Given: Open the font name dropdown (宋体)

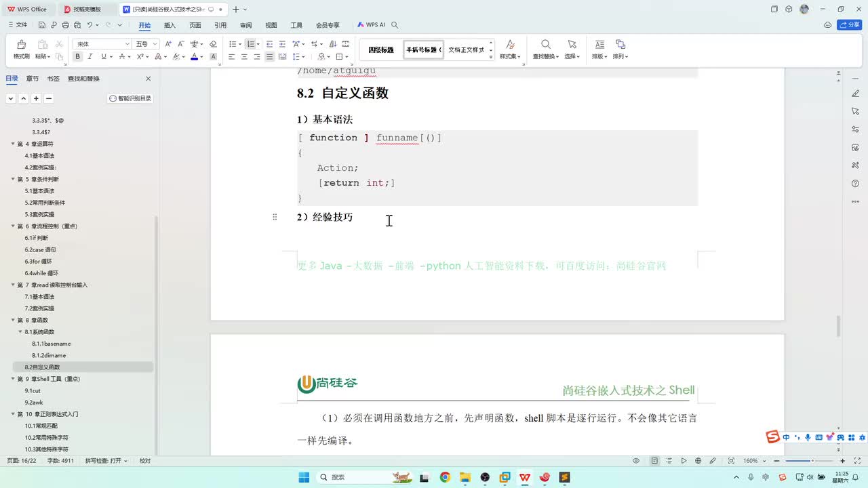Looking at the screenshot, I should point(127,44).
